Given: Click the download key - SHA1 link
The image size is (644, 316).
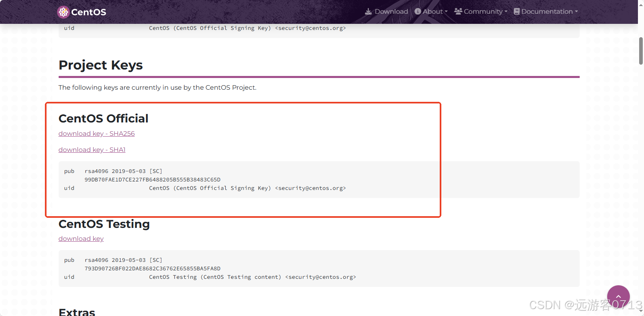Looking at the screenshot, I should 92,150.
